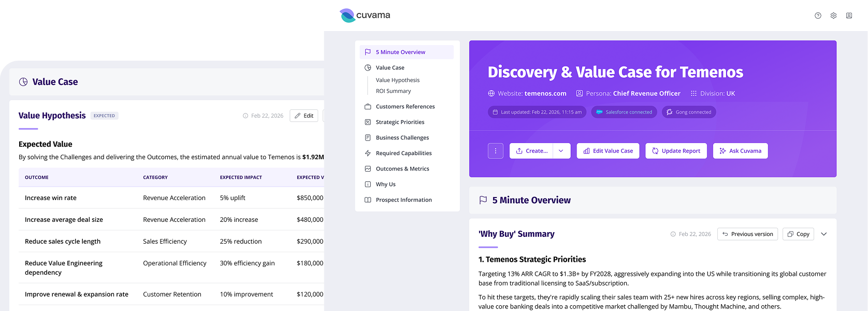Click the 'Division: UK' label
The height and width of the screenshot is (311, 868).
tap(712, 93)
